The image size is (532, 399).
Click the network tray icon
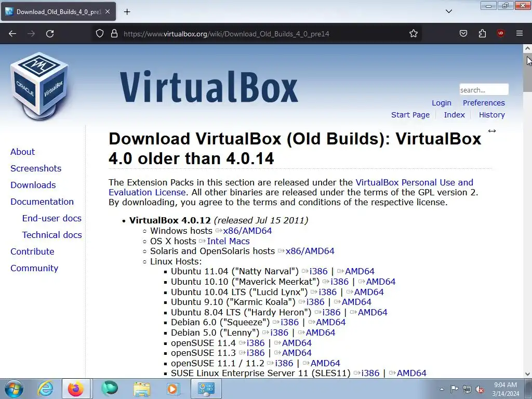467,389
